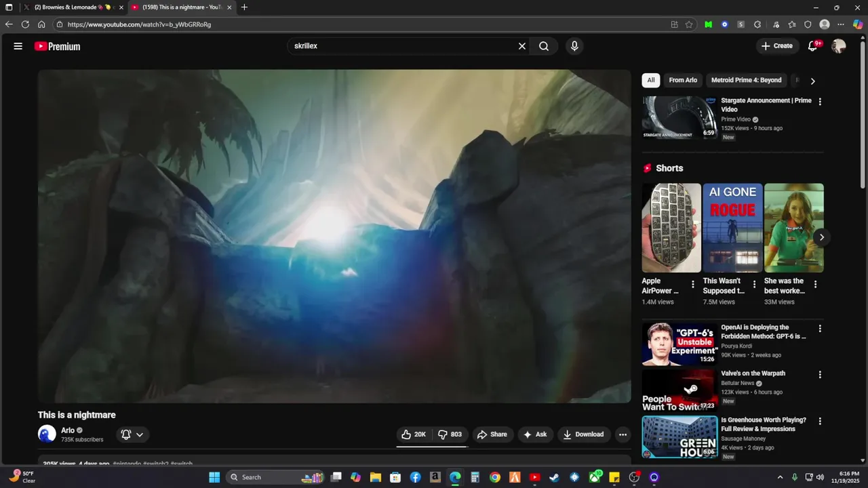Click on the video player

point(334,236)
